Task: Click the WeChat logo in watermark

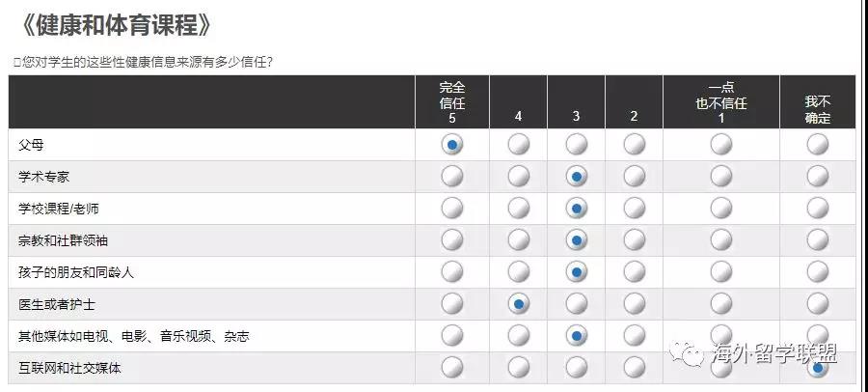Action: [687, 351]
